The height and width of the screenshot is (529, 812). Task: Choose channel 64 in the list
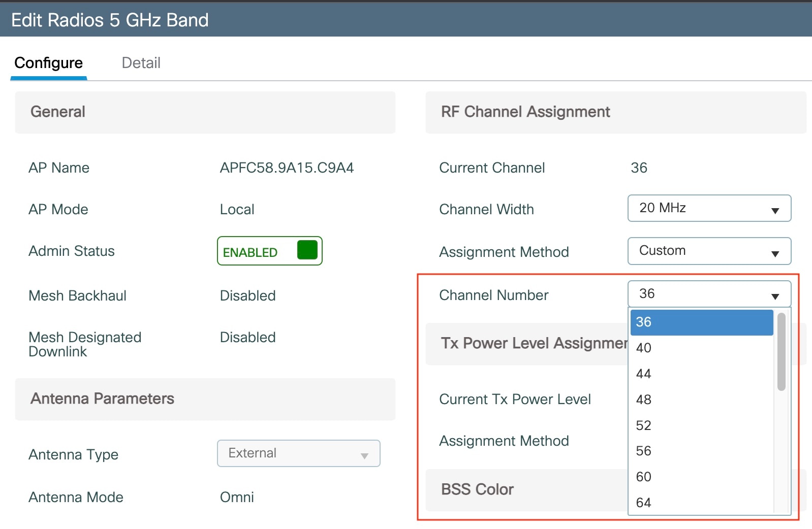tap(702, 503)
